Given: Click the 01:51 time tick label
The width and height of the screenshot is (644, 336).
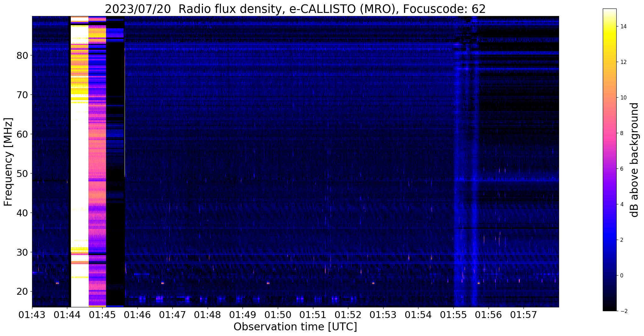Looking at the screenshot, I should pos(313,314).
